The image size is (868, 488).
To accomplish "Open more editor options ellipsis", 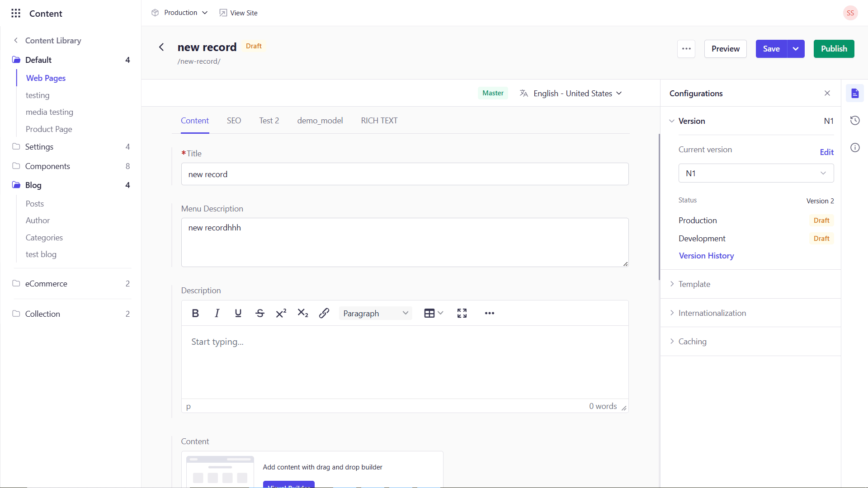I will tap(489, 313).
